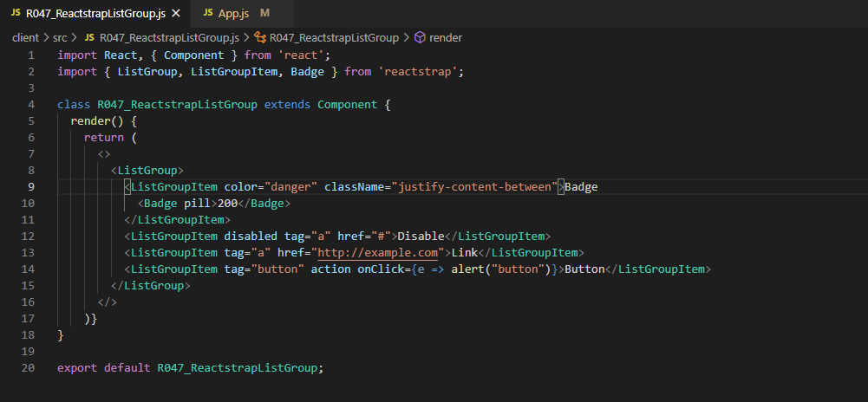
Task: Click the 'disabled' attribute on line 12
Action: 251,237
